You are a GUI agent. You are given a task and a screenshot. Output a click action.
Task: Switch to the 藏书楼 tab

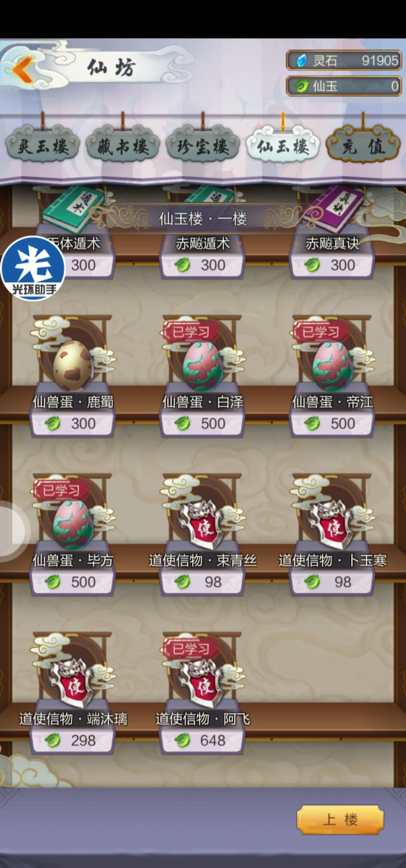[123, 146]
